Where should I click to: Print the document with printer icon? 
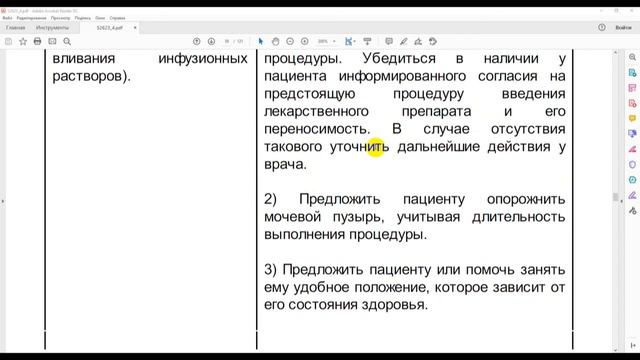tap(38, 41)
